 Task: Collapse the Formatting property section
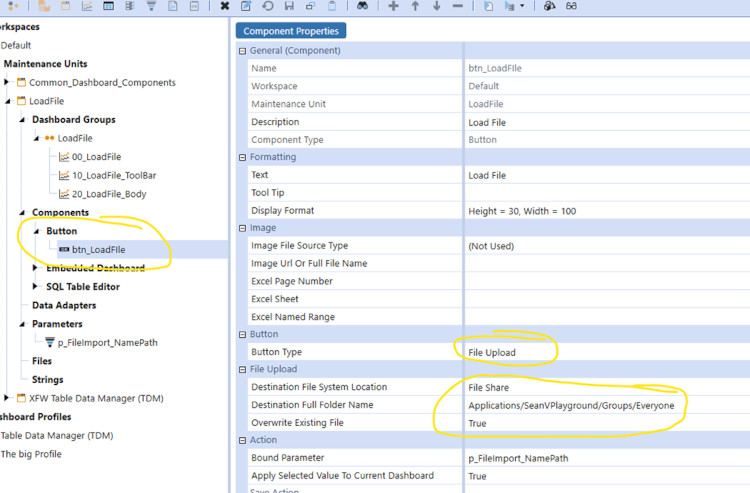242,158
